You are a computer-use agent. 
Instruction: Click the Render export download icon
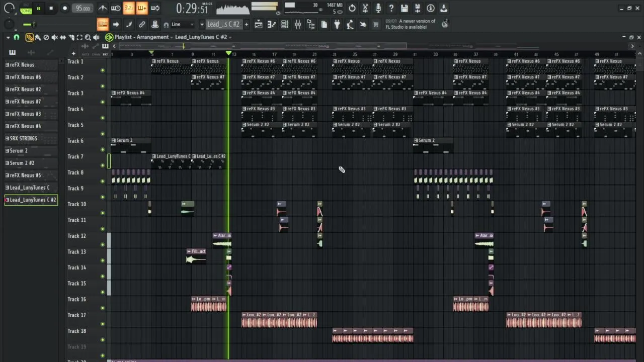point(444,9)
